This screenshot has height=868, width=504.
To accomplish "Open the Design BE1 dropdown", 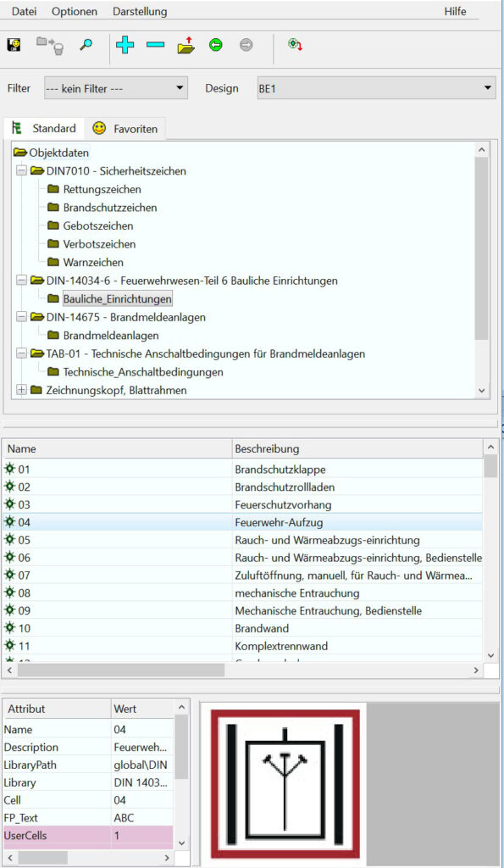I will [376, 88].
